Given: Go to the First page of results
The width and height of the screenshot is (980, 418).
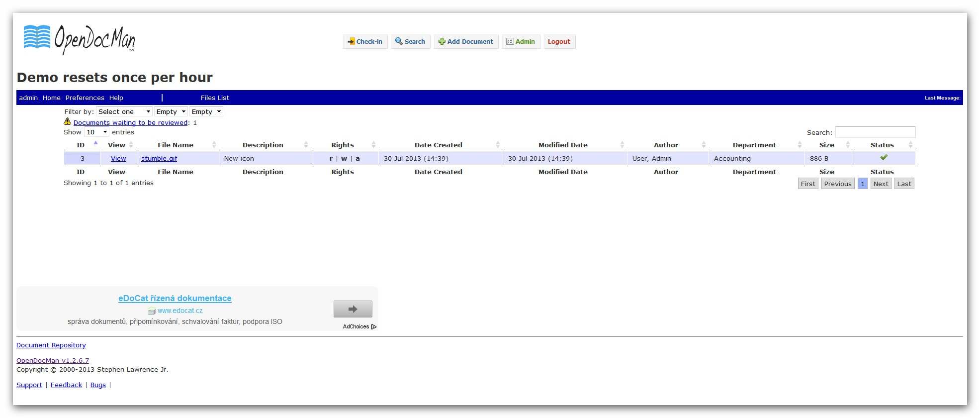Looking at the screenshot, I should (x=808, y=184).
